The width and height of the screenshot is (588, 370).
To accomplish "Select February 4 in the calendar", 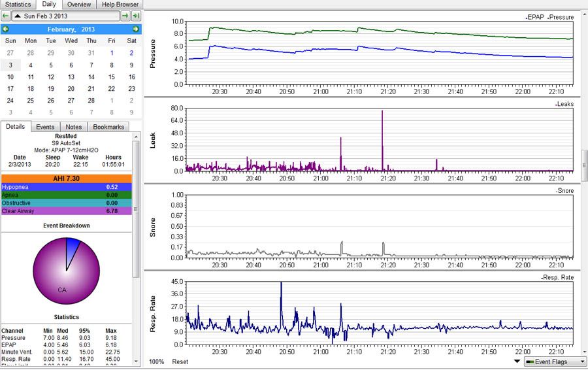I will tap(31, 65).
